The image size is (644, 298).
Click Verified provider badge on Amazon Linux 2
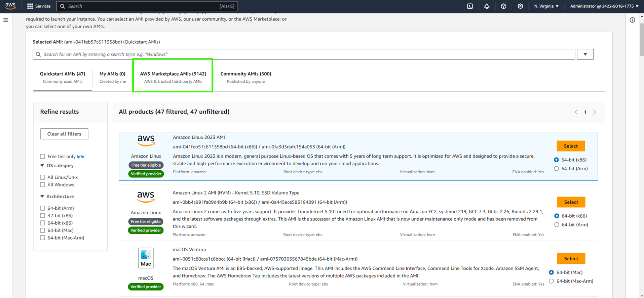pos(146,230)
